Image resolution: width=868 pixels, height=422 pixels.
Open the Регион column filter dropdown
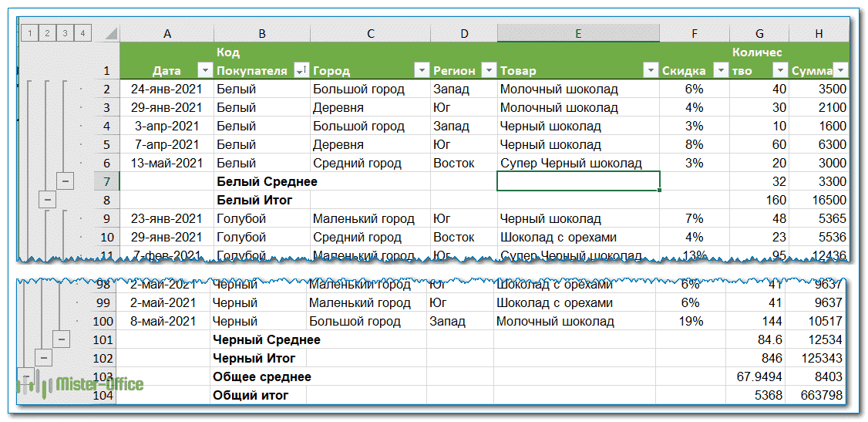[488, 70]
